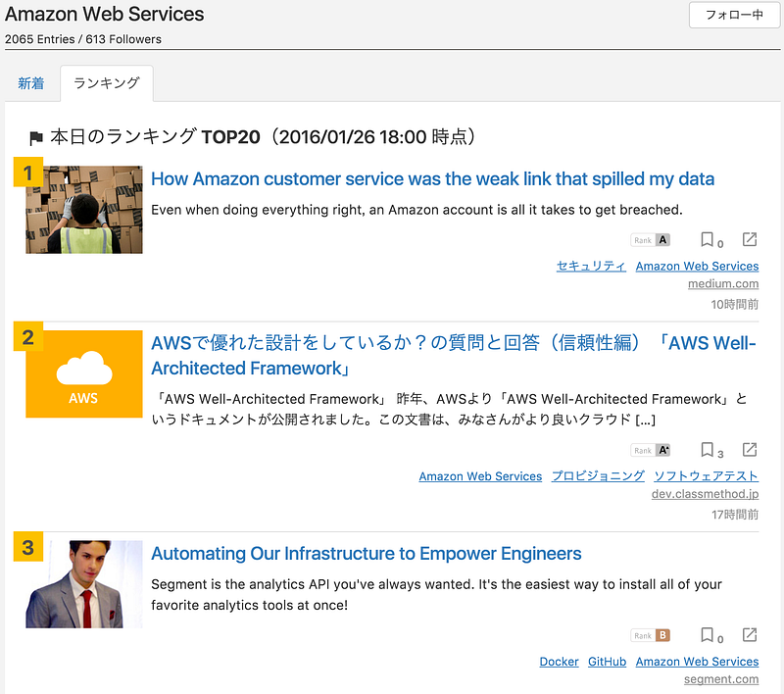784x694 pixels.
Task: Click Rank A badge on entry 1
Action: pos(650,240)
